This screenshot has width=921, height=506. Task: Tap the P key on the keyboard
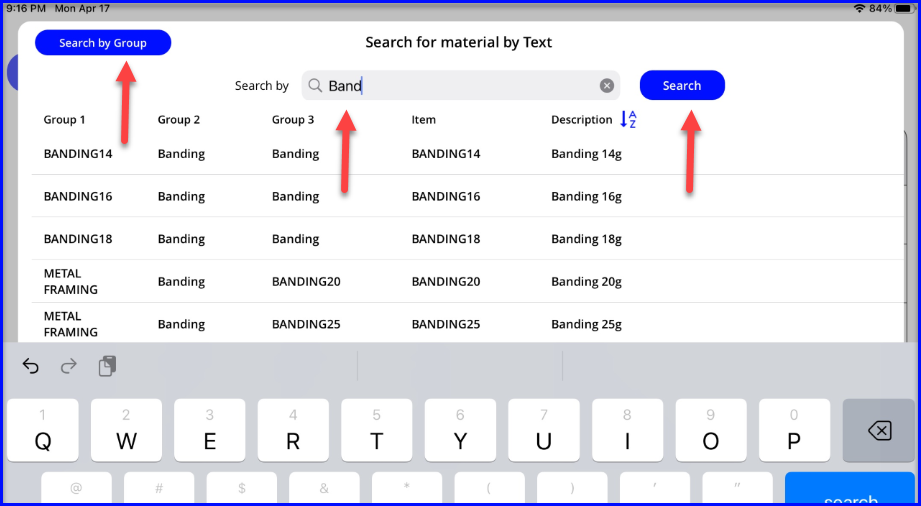tap(794, 430)
